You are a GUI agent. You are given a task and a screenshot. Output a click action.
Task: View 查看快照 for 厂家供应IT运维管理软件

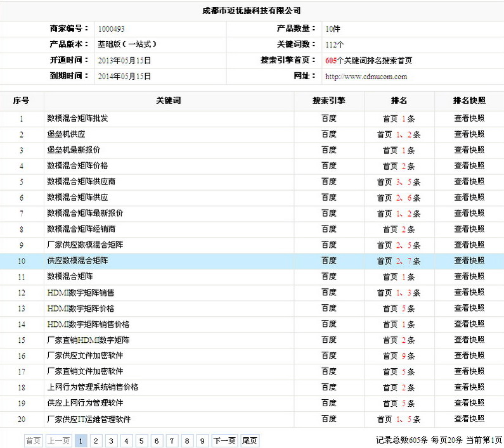click(469, 419)
